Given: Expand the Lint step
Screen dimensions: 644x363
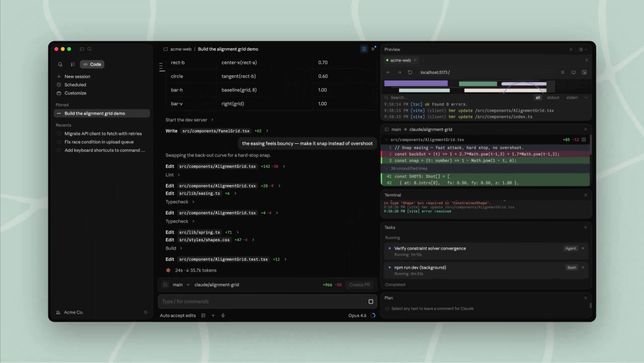Looking at the screenshot, I should point(172,175).
